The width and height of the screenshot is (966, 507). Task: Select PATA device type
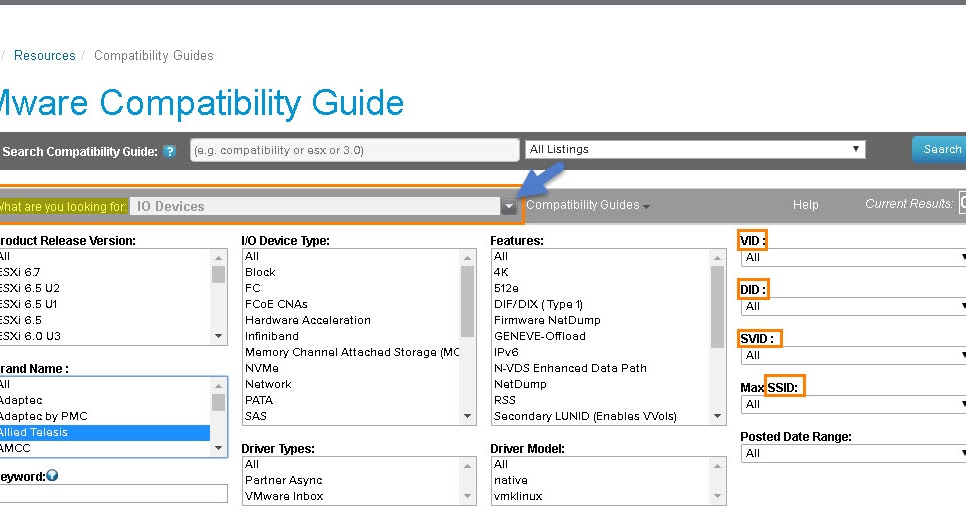(x=259, y=400)
